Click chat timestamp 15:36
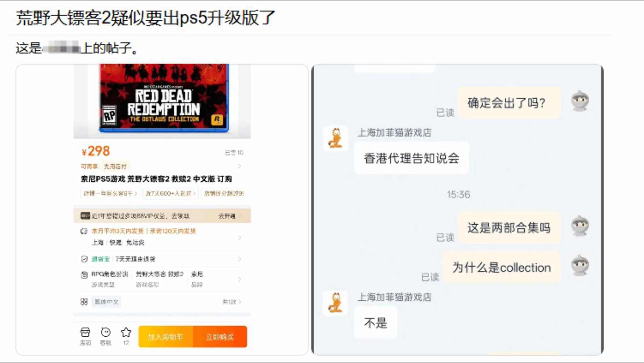 [459, 195]
